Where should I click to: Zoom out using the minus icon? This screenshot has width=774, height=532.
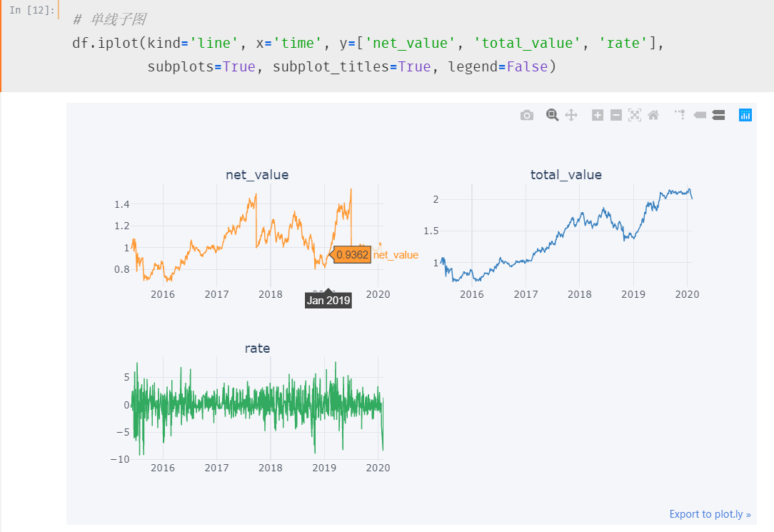pyautogui.click(x=615, y=115)
